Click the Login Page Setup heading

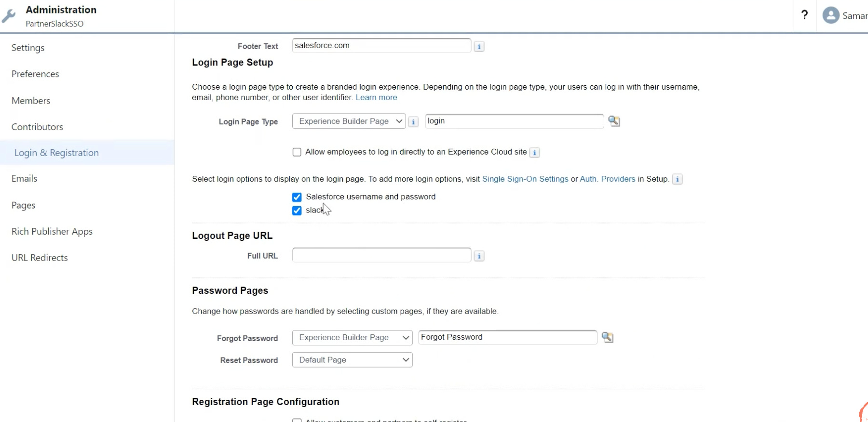(232, 63)
